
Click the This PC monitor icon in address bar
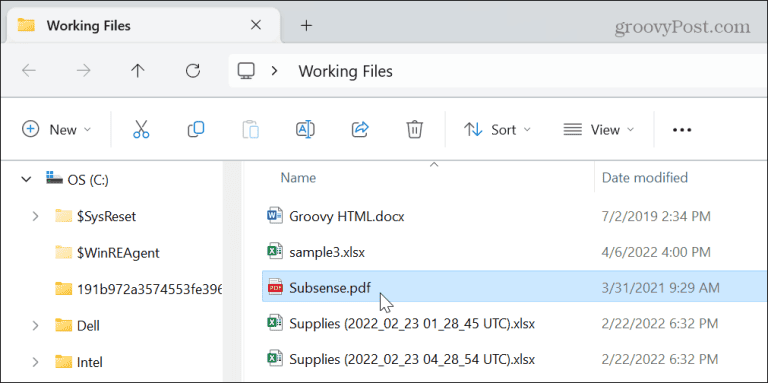(246, 72)
